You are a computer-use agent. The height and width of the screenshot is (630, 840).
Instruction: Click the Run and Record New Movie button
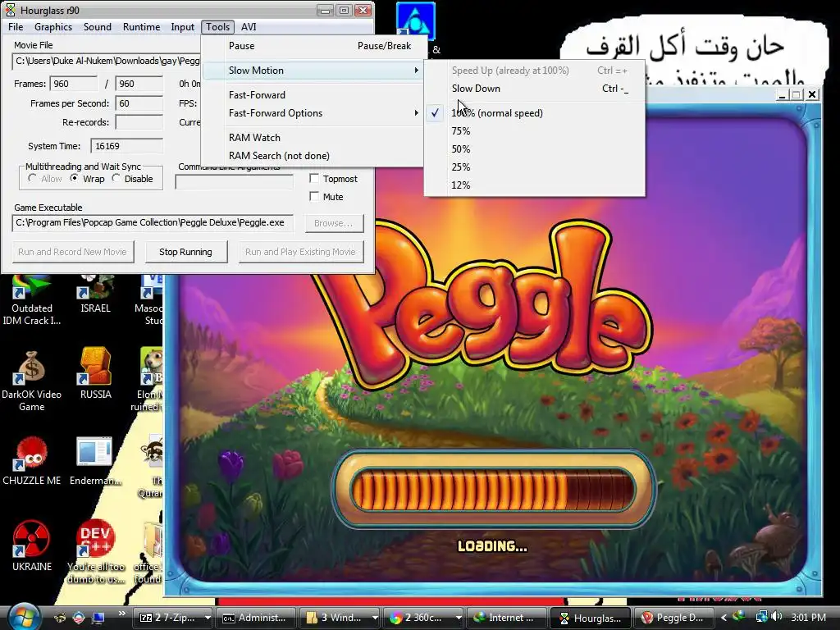[72, 252]
